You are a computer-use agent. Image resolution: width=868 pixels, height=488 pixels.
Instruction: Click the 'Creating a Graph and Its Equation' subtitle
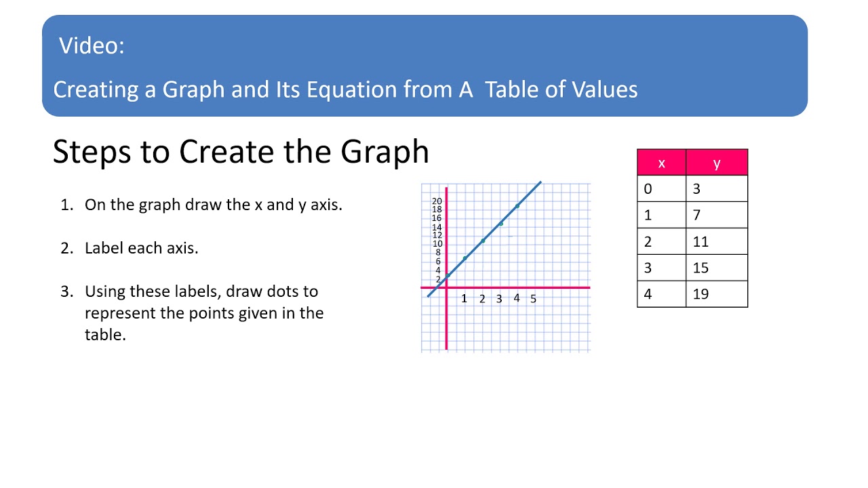pos(345,89)
